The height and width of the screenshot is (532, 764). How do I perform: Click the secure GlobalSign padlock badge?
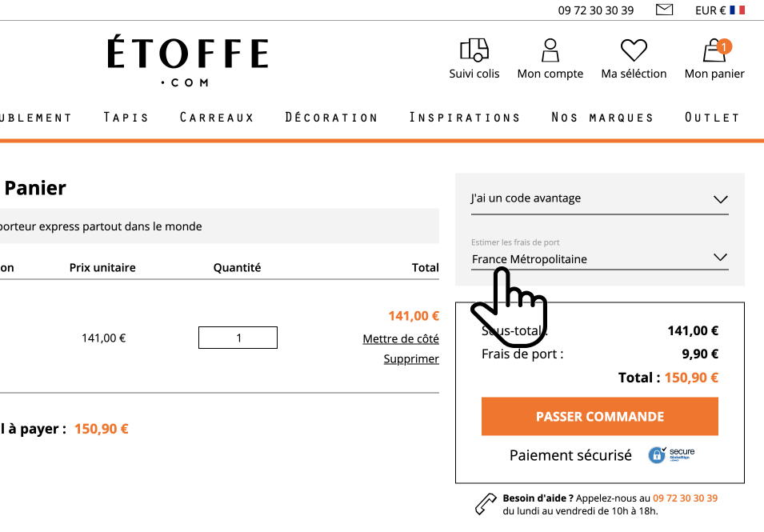click(671, 455)
